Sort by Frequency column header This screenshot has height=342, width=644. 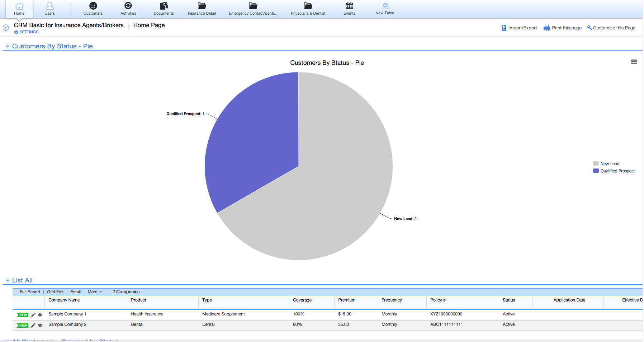pos(392,300)
